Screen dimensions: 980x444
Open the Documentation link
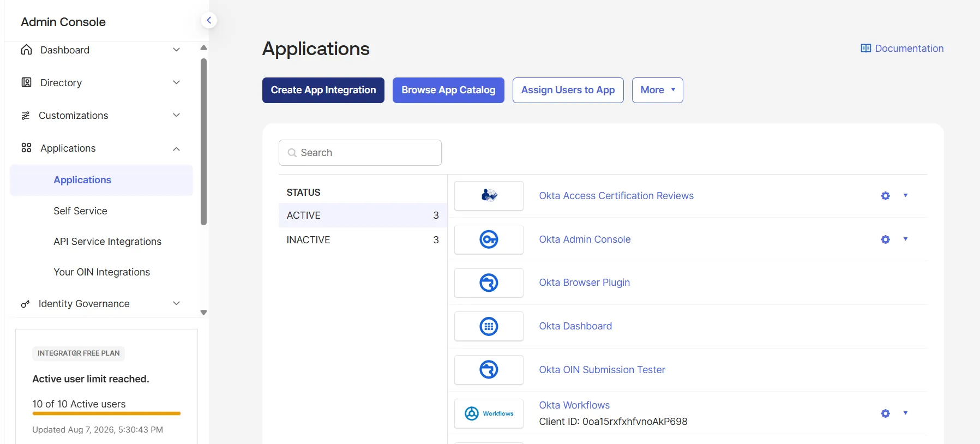pos(902,49)
